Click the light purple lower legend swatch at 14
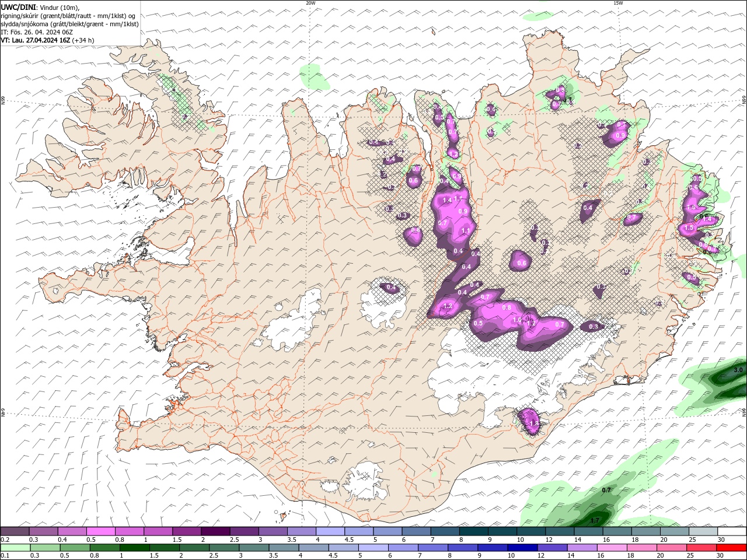 click(581, 548)
